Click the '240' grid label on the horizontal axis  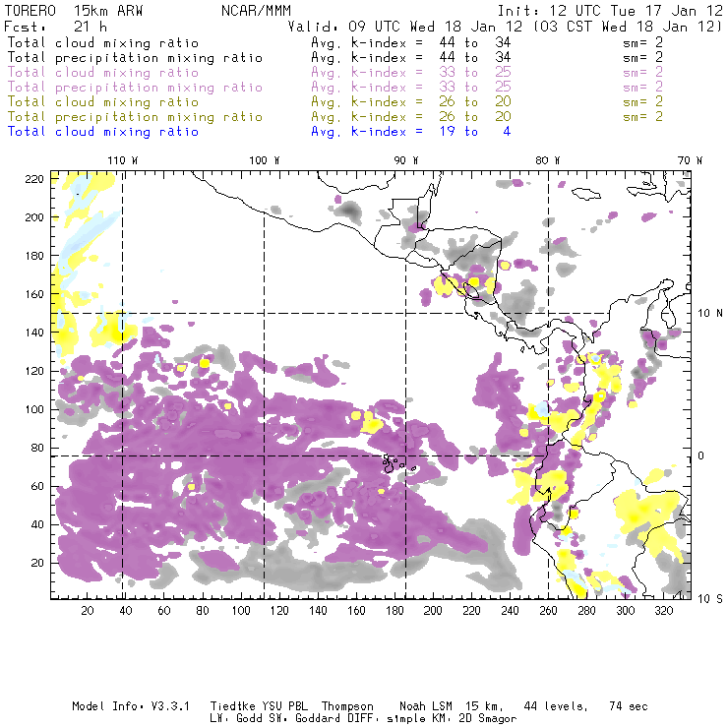510,611
